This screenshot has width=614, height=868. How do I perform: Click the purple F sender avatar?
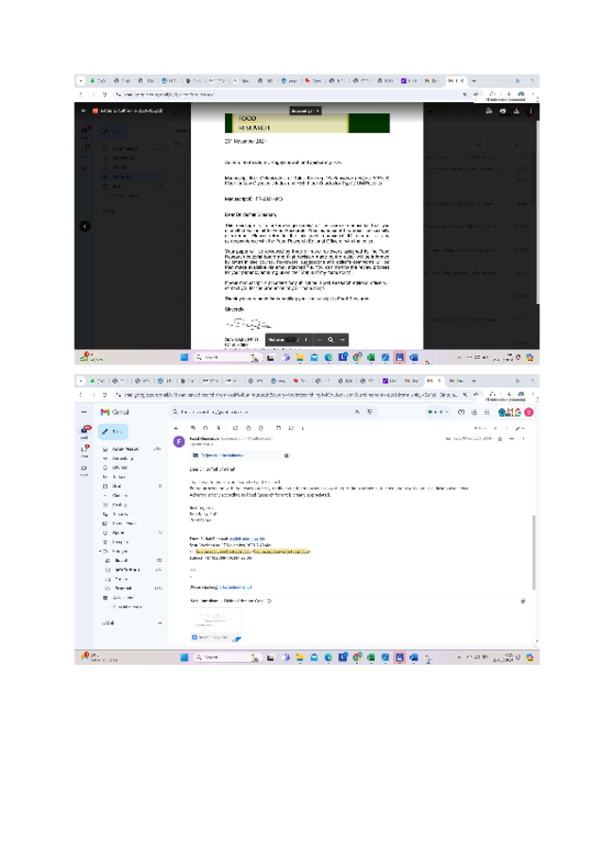(179, 441)
